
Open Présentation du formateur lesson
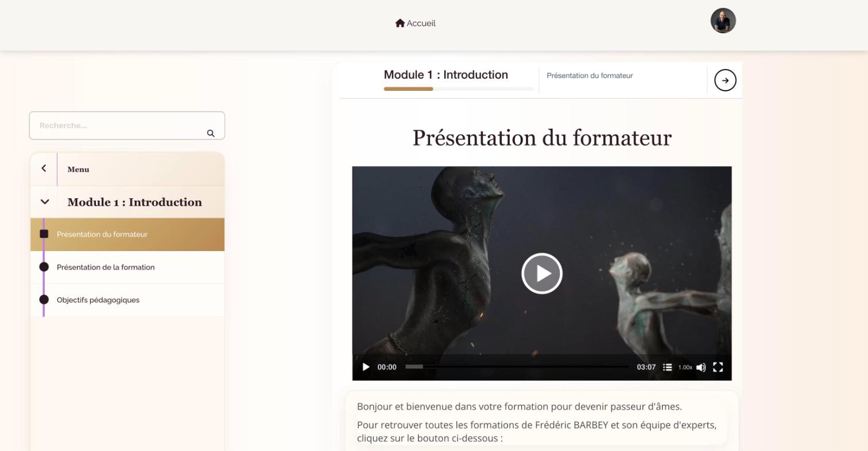(127, 234)
